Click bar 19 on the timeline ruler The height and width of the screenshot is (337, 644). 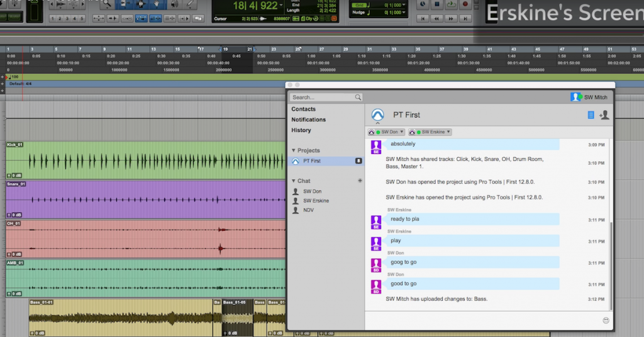(x=225, y=49)
